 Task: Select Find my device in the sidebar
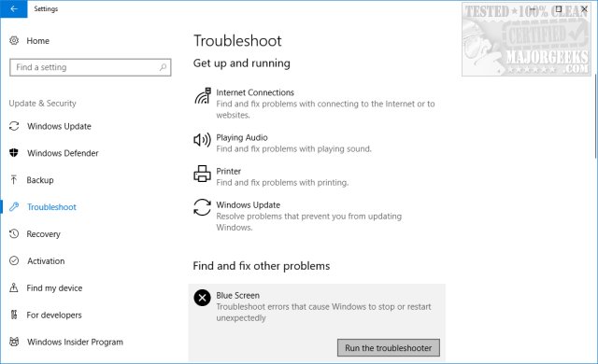54,288
